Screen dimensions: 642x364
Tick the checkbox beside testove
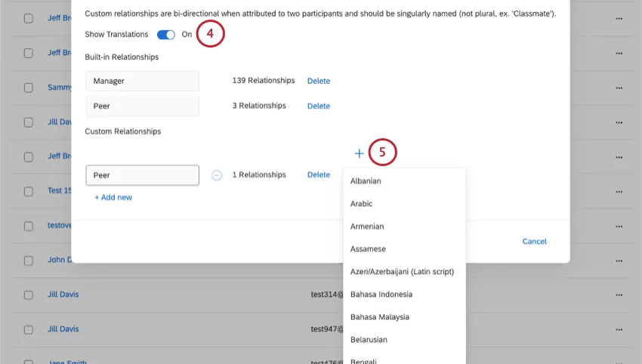pos(28,226)
